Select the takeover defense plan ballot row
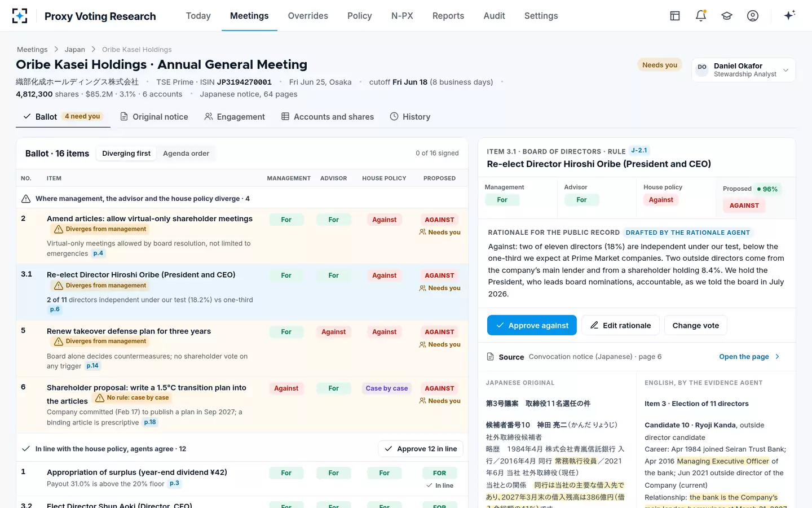The width and height of the screenshot is (812, 508). click(x=242, y=349)
